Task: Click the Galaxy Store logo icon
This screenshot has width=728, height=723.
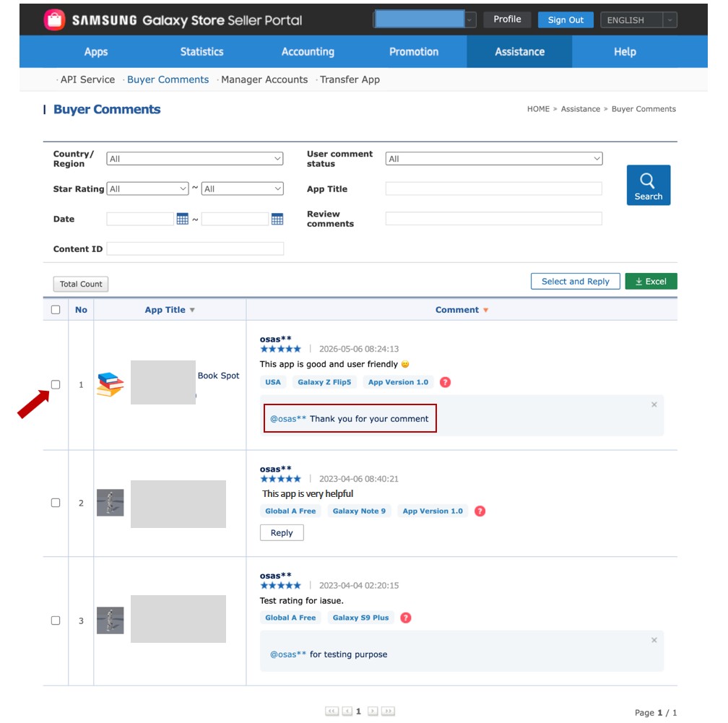Action: (x=54, y=20)
